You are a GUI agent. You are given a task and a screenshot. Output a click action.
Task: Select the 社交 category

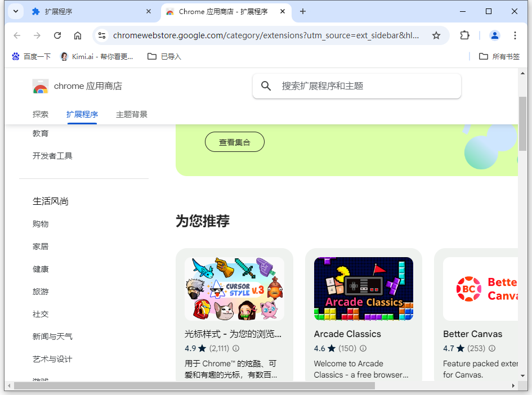point(41,315)
